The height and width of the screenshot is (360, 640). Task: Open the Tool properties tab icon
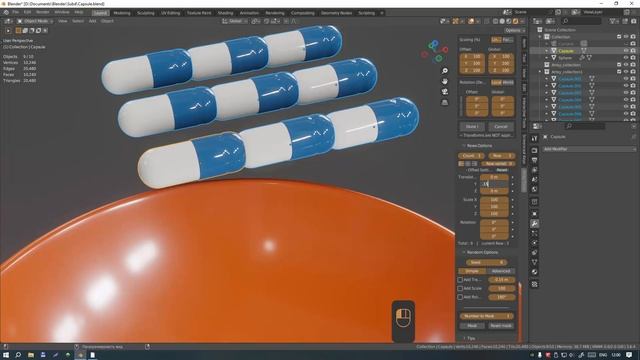[x=534, y=139]
